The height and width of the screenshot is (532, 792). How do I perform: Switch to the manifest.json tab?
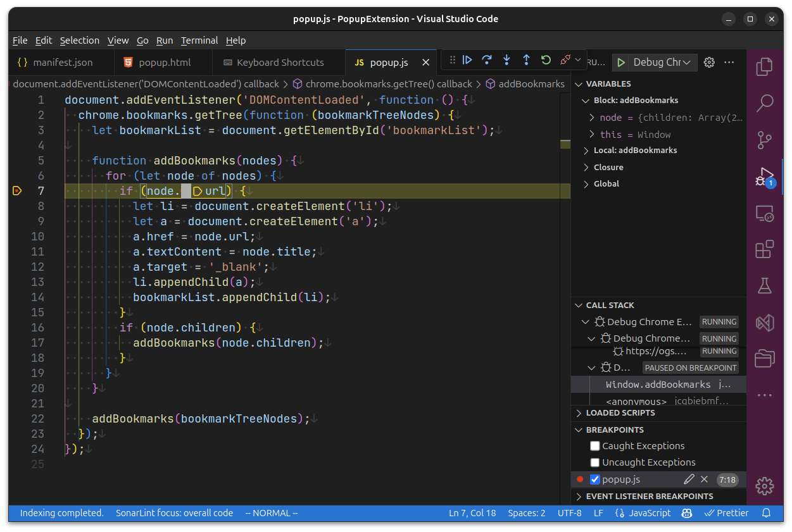point(61,63)
